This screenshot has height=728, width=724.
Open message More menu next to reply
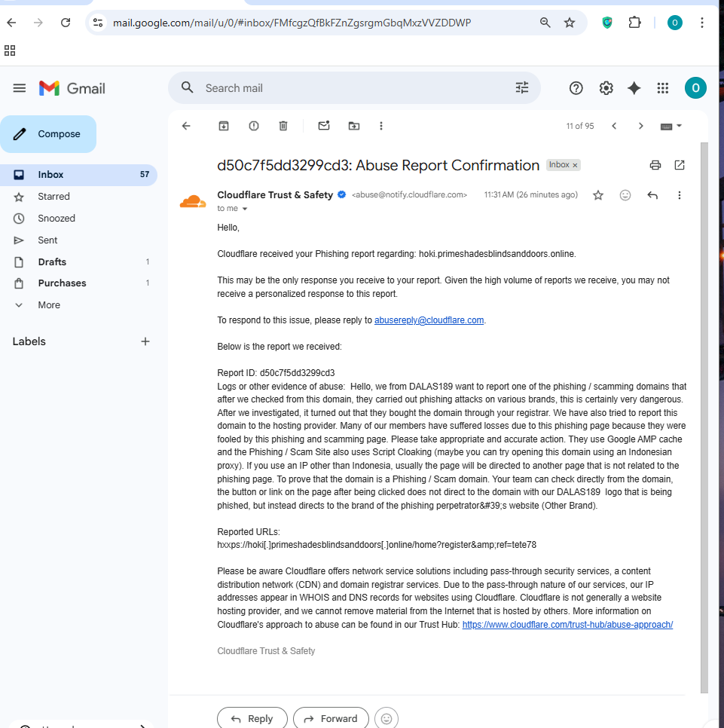pos(680,195)
